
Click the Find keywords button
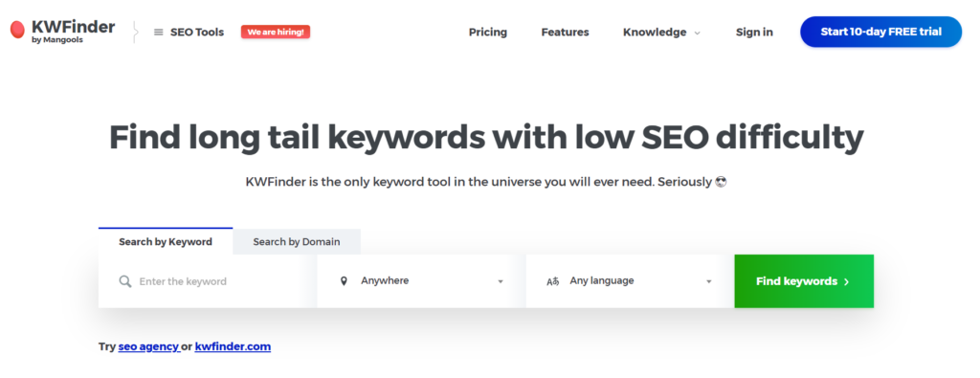click(x=804, y=281)
